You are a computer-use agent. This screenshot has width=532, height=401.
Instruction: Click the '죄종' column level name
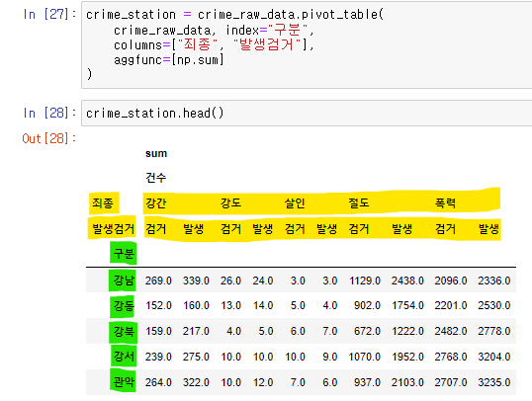pos(103,203)
